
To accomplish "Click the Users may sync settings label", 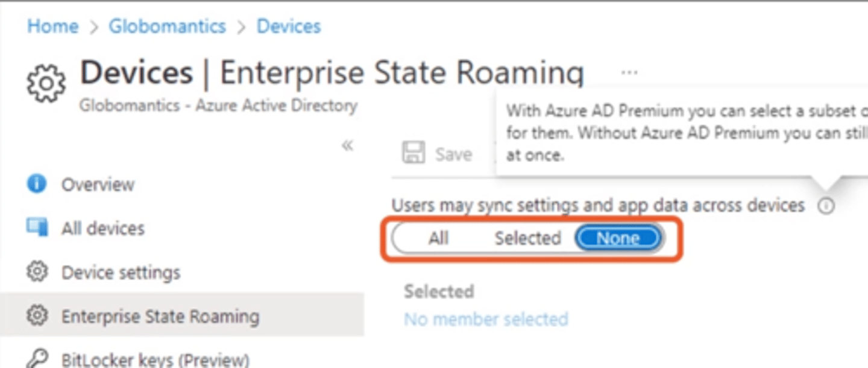I will [x=598, y=205].
